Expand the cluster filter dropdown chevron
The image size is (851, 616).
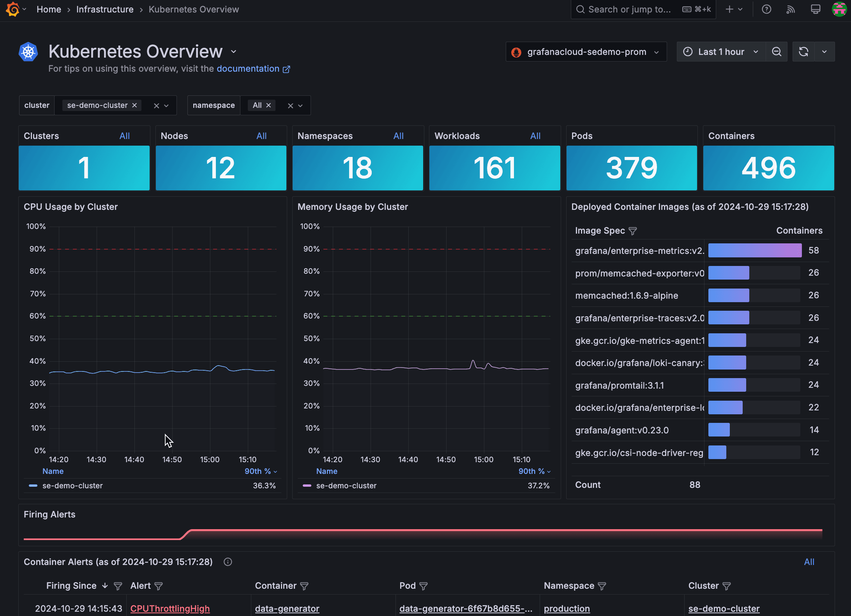166,105
